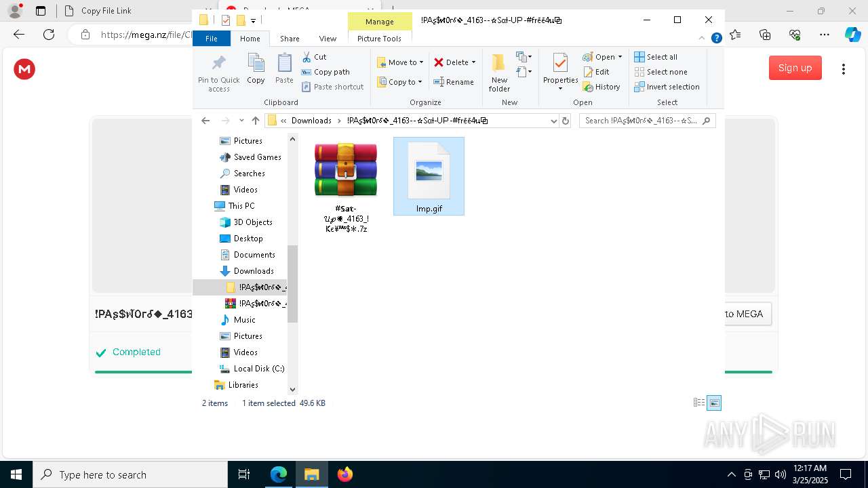The height and width of the screenshot is (488, 868).
Task: Click the taskbar volume icon
Action: [780, 474]
